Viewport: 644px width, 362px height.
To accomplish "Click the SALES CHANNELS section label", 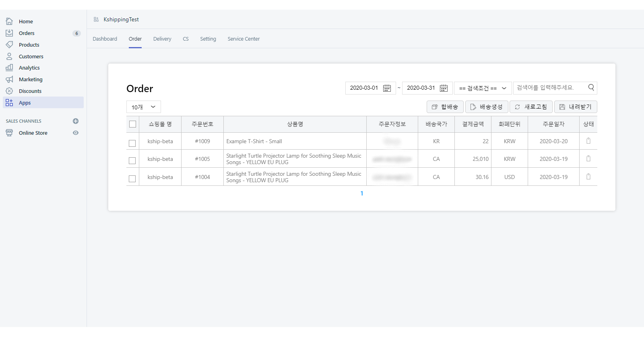I will (x=23, y=121).
